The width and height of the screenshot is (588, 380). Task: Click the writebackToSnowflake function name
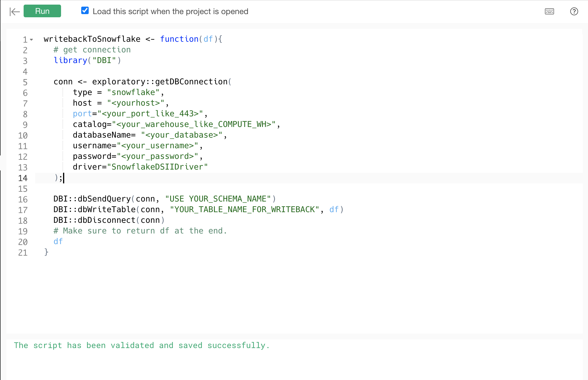click(x=92, y=39)
